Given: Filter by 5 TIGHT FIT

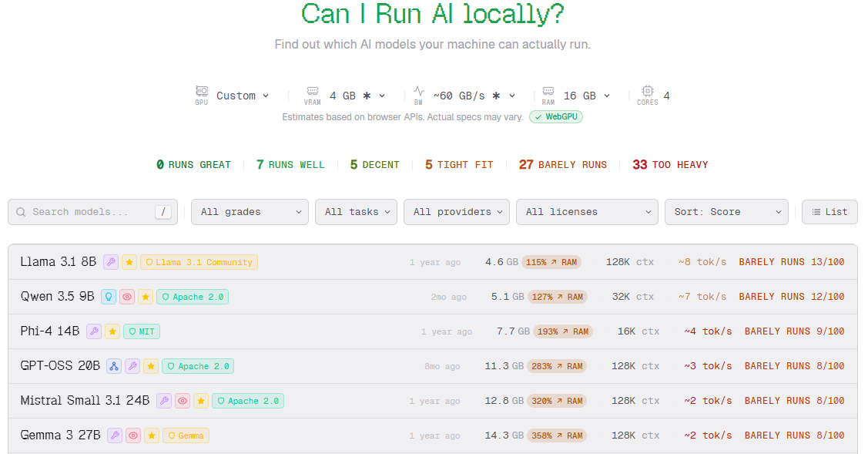Looking at the screenshot, I should [x=459, y=165].
